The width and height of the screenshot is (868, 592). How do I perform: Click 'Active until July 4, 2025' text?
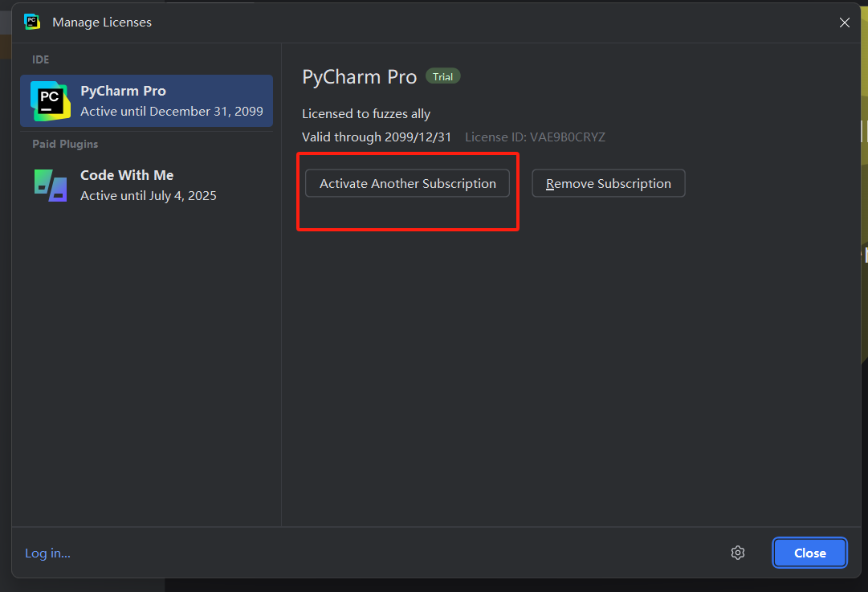[149, 195]
